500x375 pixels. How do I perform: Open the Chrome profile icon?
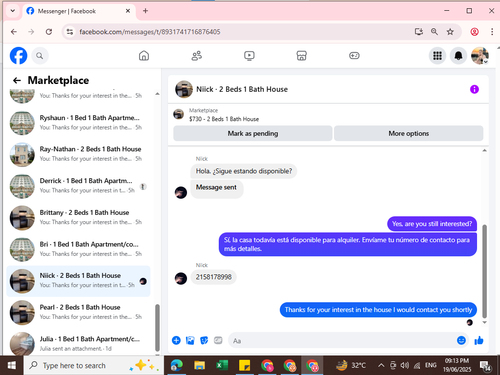pos(474,32)
